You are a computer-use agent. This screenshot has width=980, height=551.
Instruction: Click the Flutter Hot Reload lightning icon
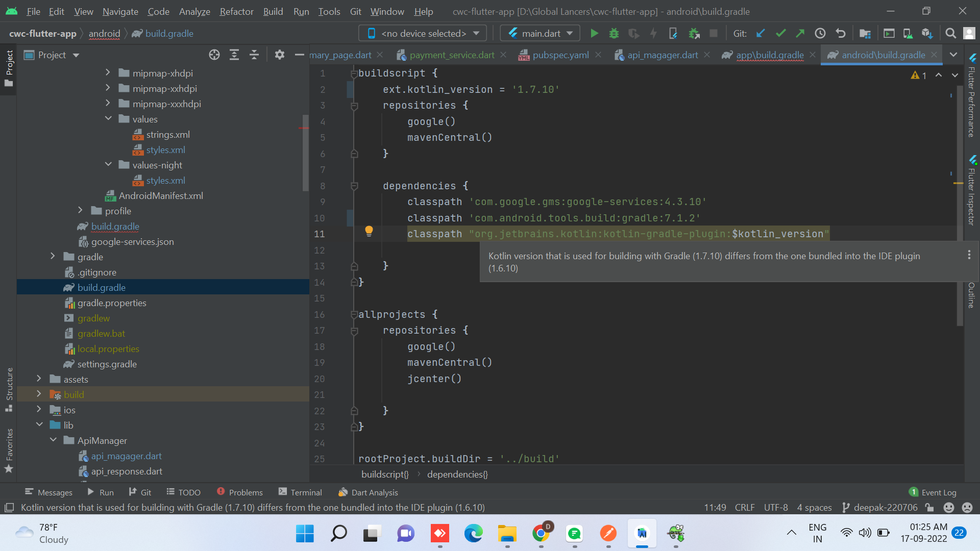pos(653,34)
